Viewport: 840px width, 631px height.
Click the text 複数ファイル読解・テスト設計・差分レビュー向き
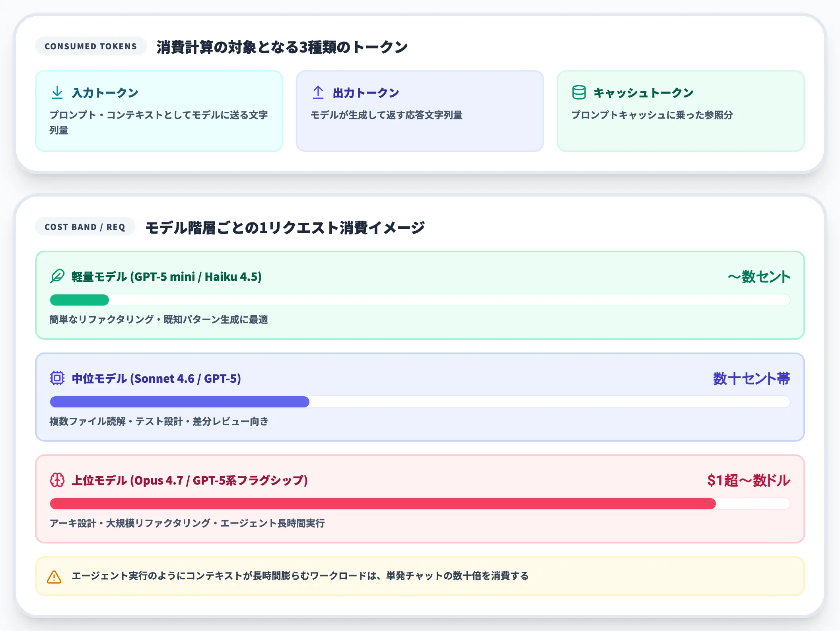[159, 421]
